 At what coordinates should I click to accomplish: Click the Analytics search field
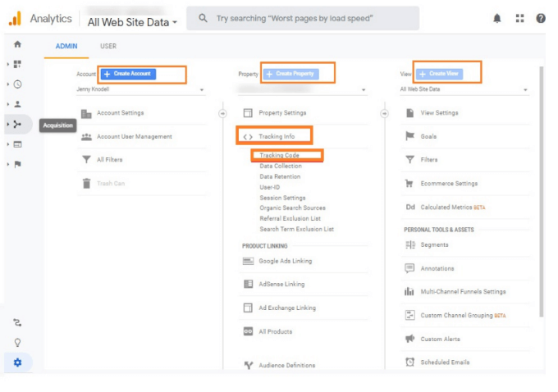tap(304, 18)
